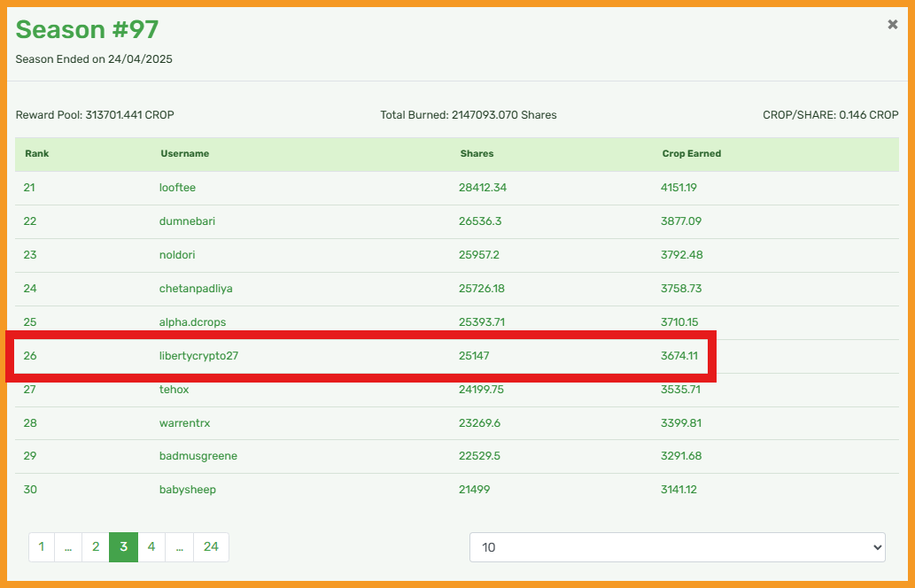
Task: Click shares value 25393.71
Action: [x=482, y=322]
